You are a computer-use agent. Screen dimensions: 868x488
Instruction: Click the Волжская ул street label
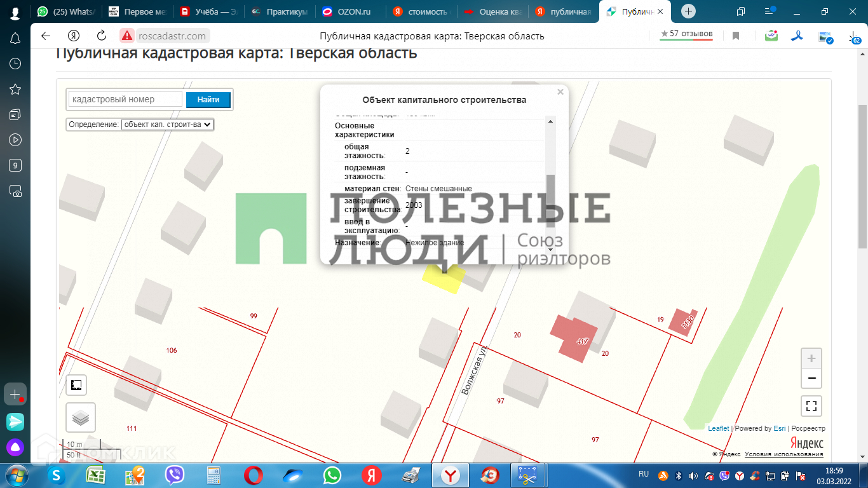[474, 371]
